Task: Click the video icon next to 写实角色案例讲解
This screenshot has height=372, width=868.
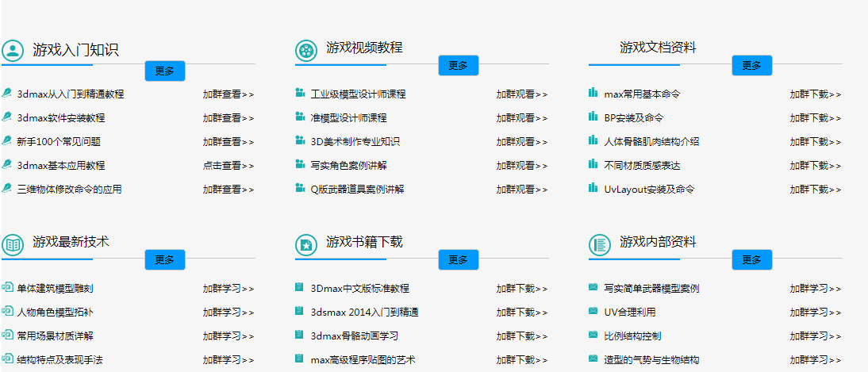Action: pos(300,164)
